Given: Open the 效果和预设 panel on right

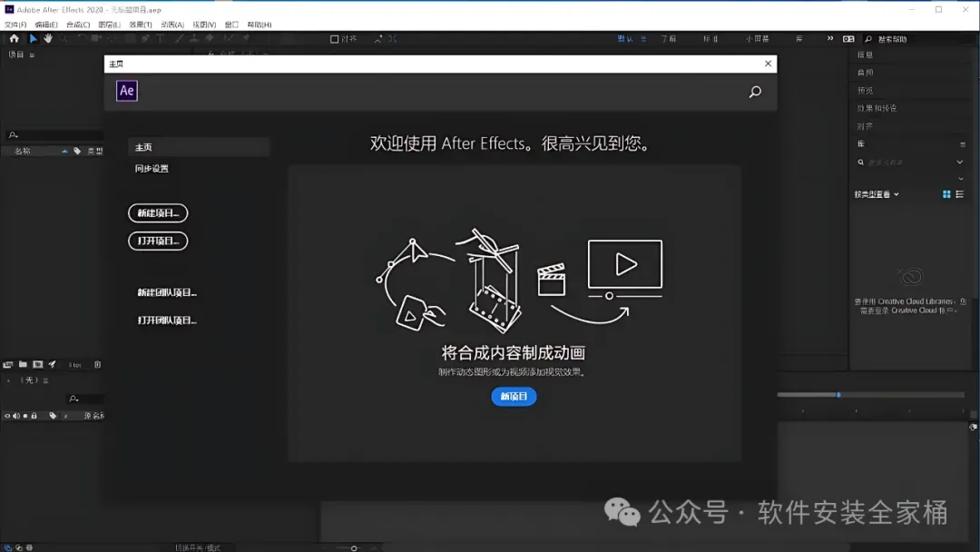Looking at the screenshot, I should [x=877, y=108].
